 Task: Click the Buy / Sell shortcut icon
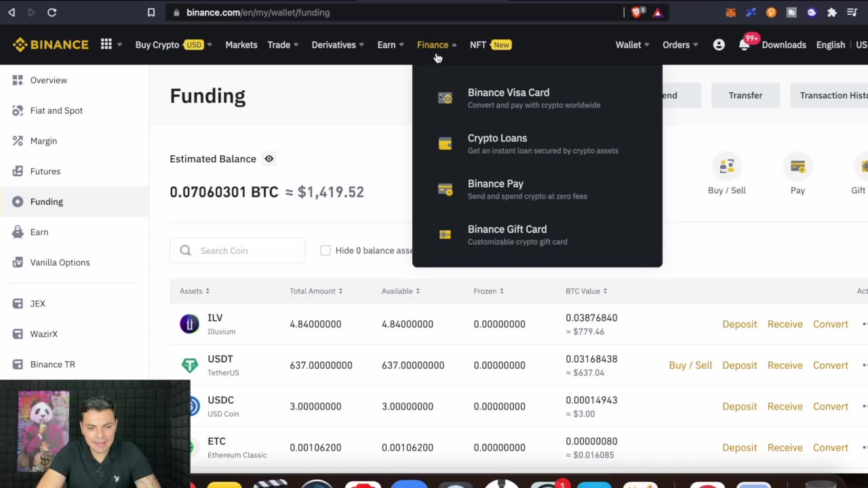pyautogui.click(x=727, y=166)
